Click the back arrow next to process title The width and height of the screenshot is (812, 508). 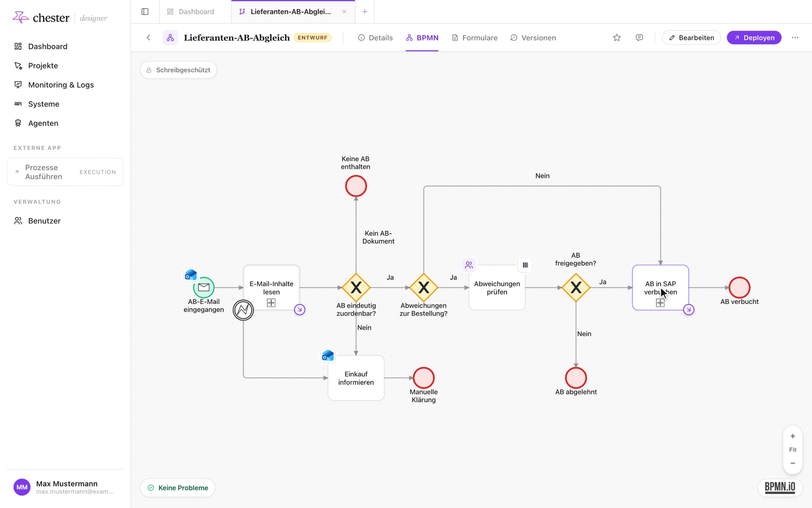coord(148,38)
